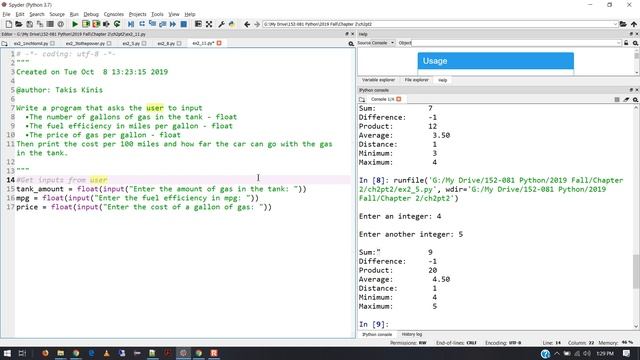This screenshot has width=640, height=360.
Task: Browse for a working directory
Action: pos(623,24)
